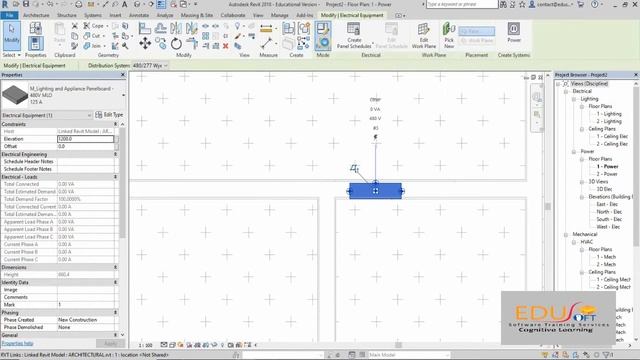
Task: Click the red Delete icon
Action: coord(225,46)
